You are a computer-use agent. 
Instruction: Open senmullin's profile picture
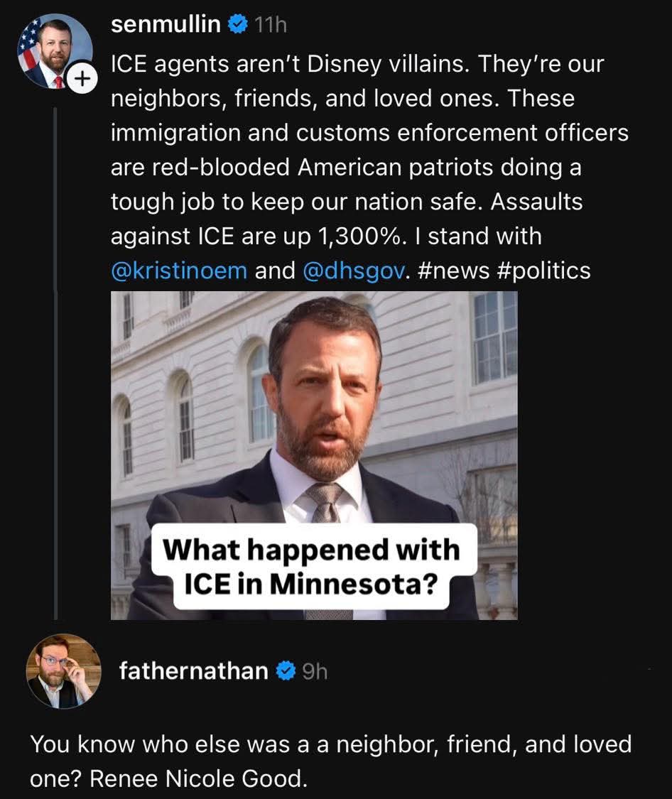(53, 49)
